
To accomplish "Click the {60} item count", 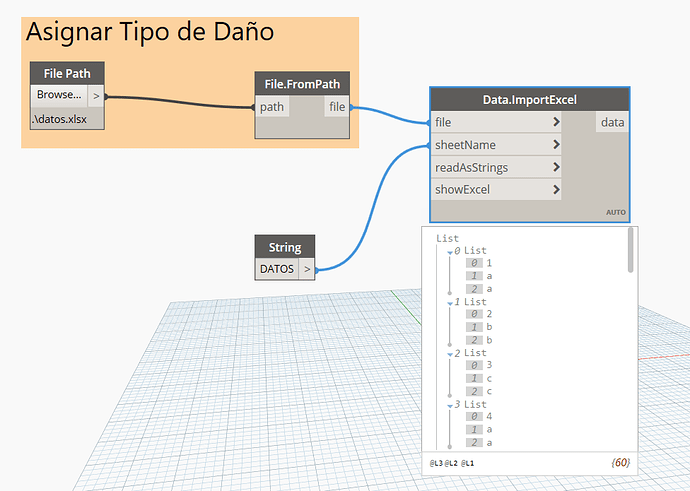I will (x=620, y=462).
